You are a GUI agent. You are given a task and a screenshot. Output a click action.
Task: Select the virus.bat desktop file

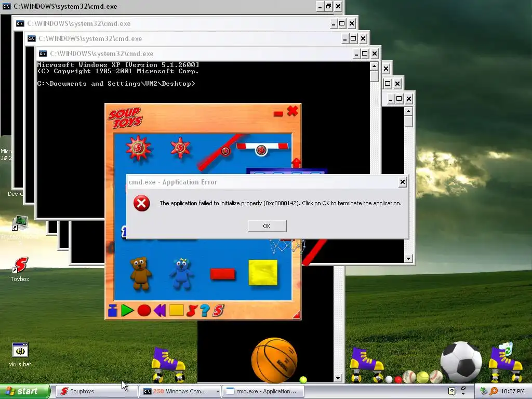[20, 355]
